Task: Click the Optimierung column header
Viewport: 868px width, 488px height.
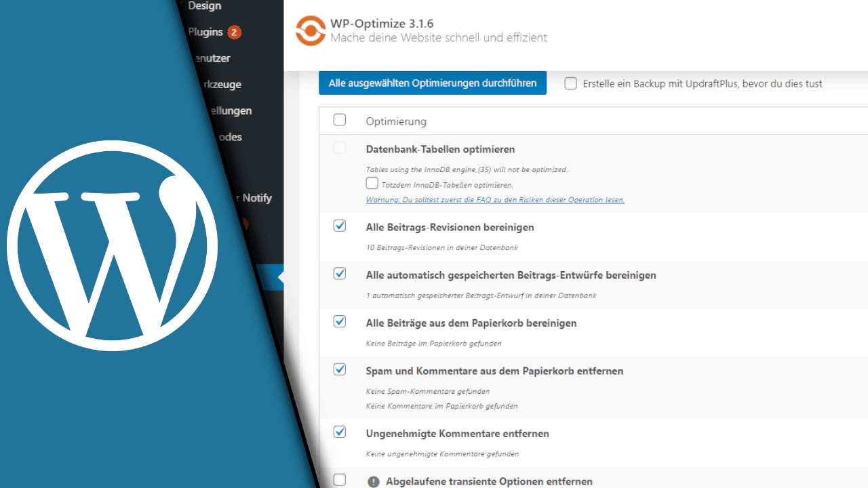Action: (x=396, y=121)
